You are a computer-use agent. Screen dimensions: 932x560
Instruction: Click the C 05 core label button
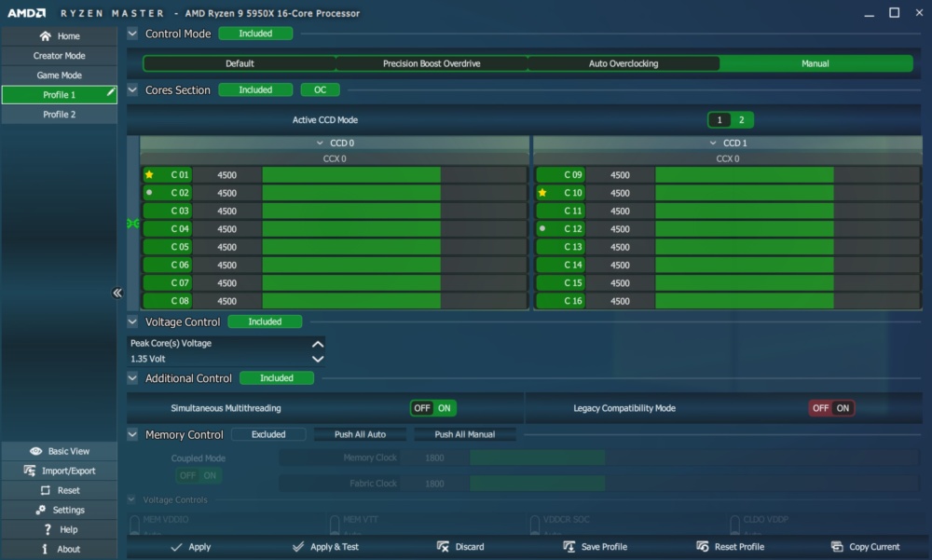pyautogui.click(x=167, y=247)
